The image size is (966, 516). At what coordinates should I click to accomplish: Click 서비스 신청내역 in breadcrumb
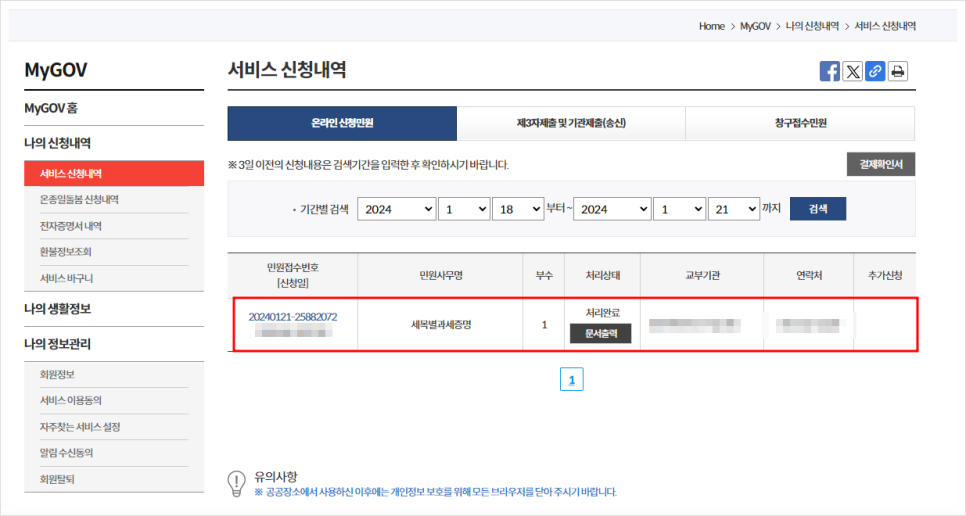(x=885, y=26)
